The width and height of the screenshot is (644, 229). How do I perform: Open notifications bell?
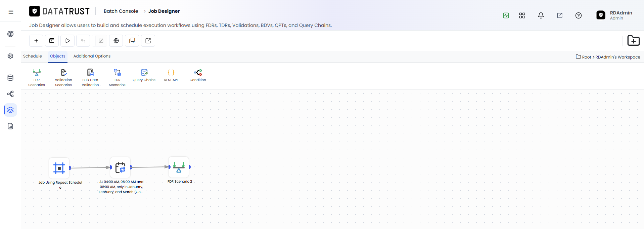[541, 15]
